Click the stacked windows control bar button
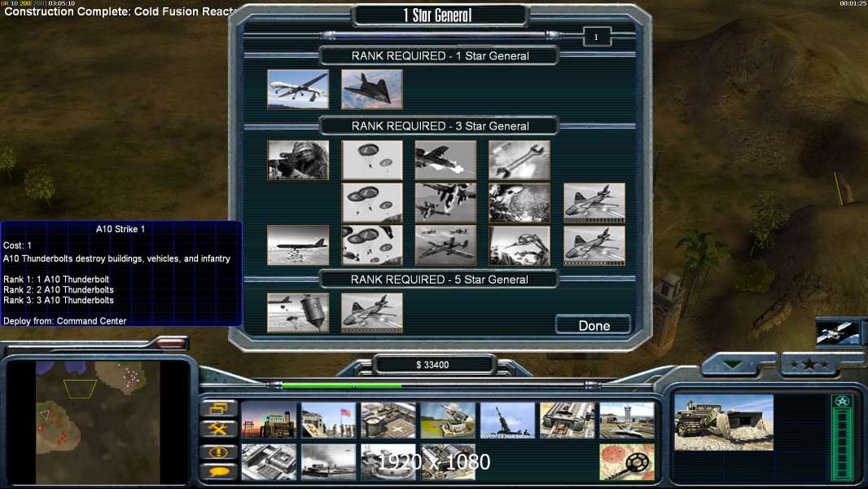The image size is (868, 489). click(x=219, y=408)
